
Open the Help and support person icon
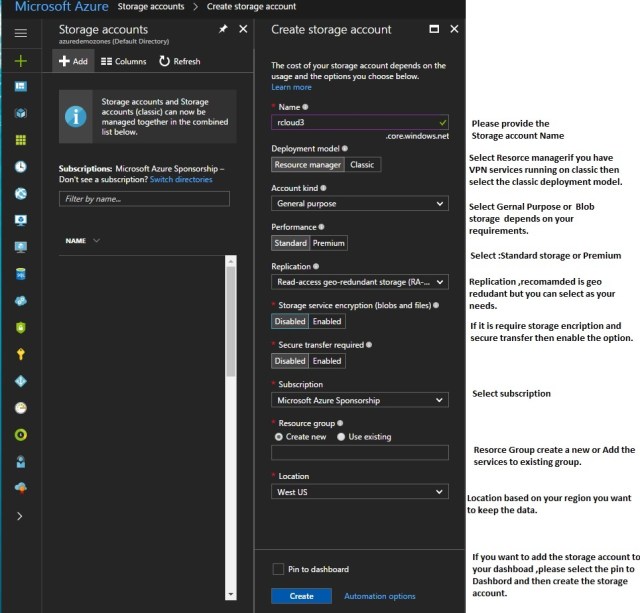[21, 462]
